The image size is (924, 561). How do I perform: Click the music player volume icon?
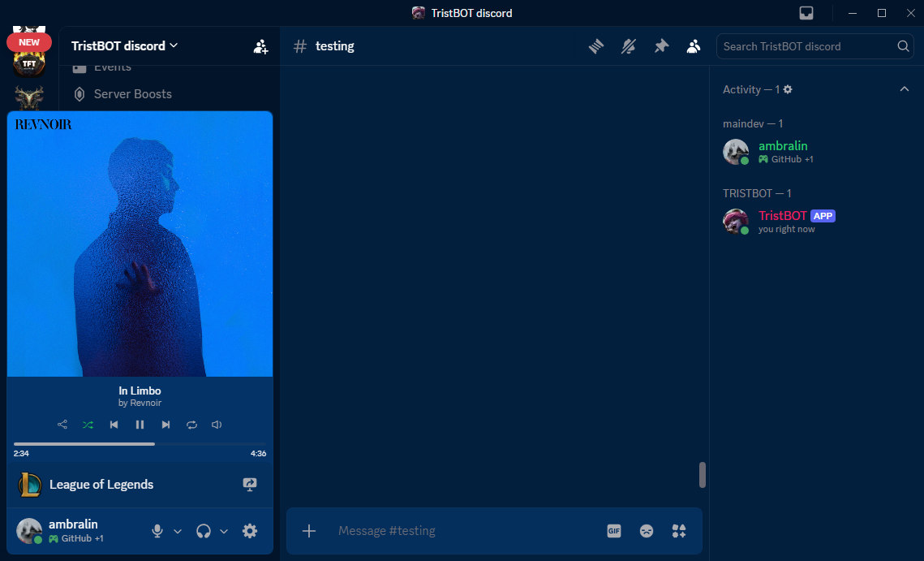pos(217,425)
